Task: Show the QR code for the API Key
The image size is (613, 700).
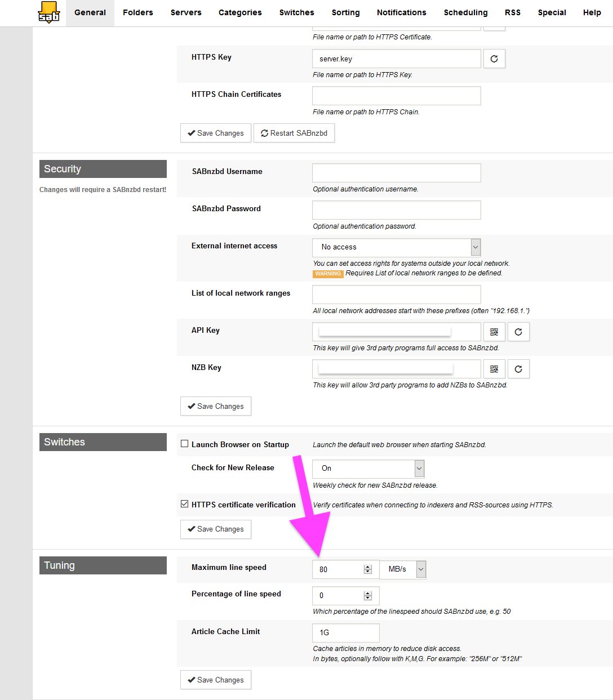Action: pos(494,332)
